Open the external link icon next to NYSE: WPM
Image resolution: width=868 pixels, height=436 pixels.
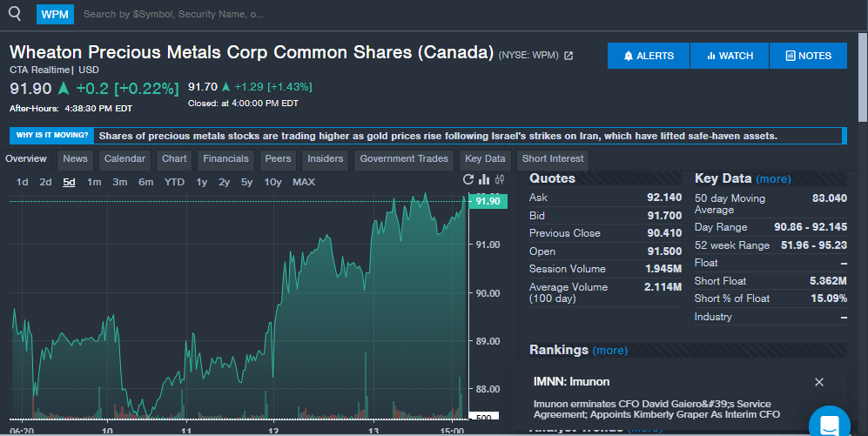tap(568, 56)
